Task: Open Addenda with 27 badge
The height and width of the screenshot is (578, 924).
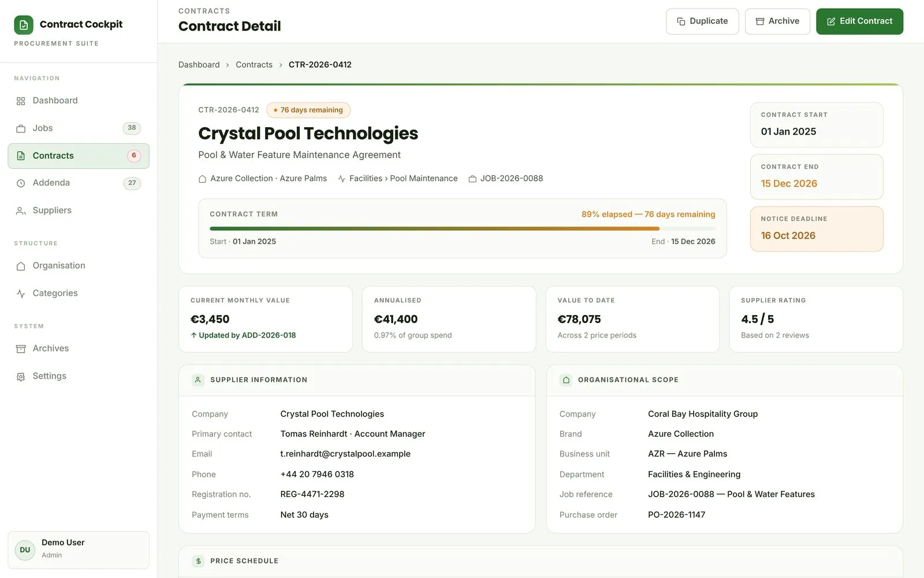Action: pyautogui.click(x=79, y=183)
